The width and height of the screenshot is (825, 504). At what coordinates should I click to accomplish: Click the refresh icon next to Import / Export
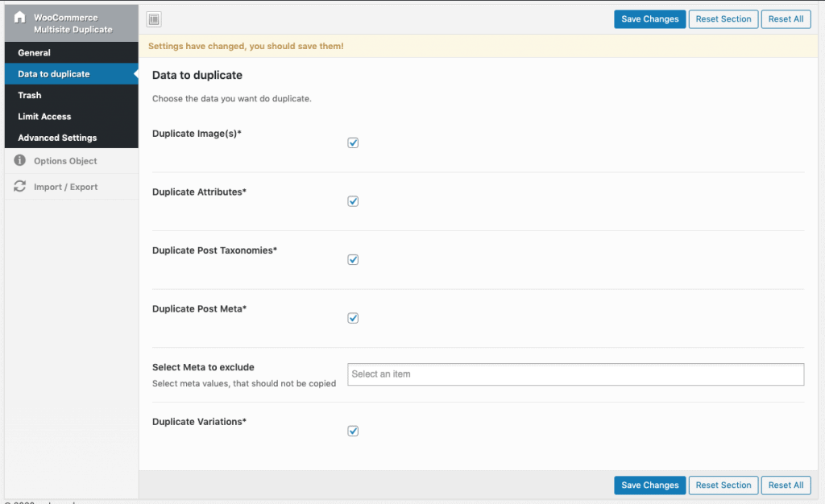coord(19,187)
